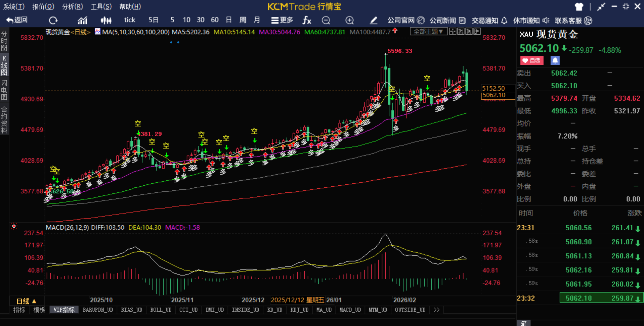Screen dimensions: 644x326
Task: Select the 5日 period
Action: (x=154, y=20)
